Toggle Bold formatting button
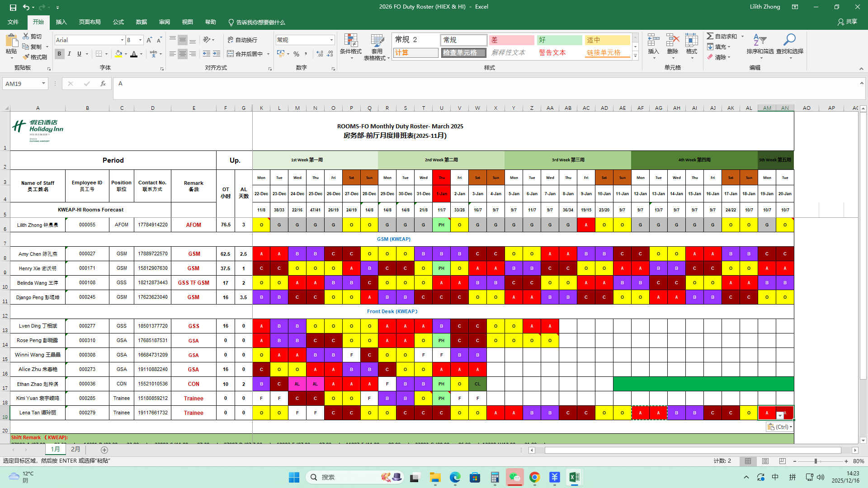The width and height of the screenshot is (868, 488). pos(59,54)
